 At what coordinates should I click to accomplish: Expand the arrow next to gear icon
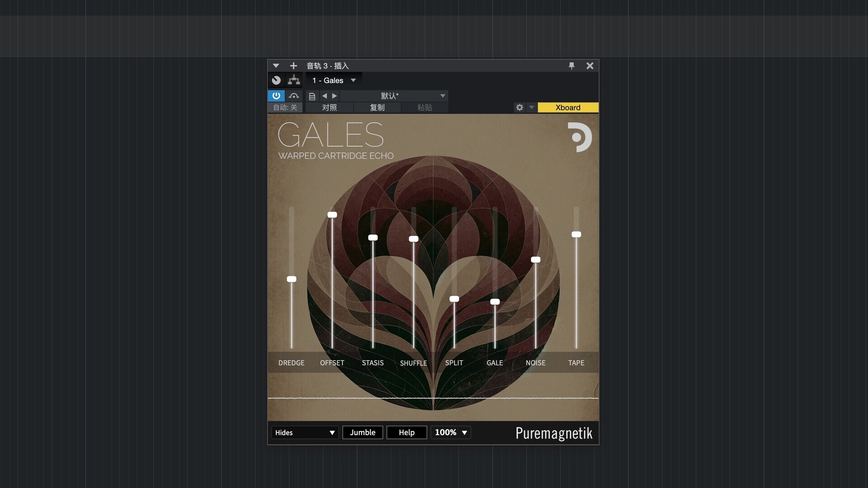point(532,108)
